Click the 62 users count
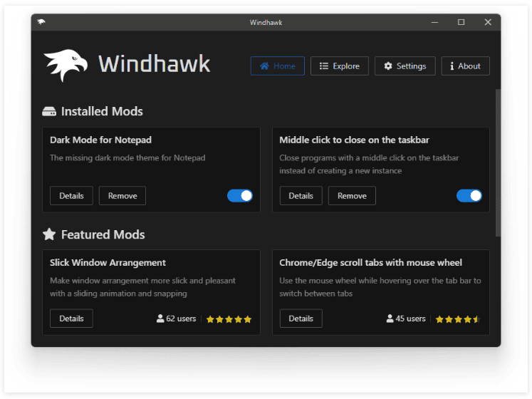 pyautogui.click(x=181, y=318)
